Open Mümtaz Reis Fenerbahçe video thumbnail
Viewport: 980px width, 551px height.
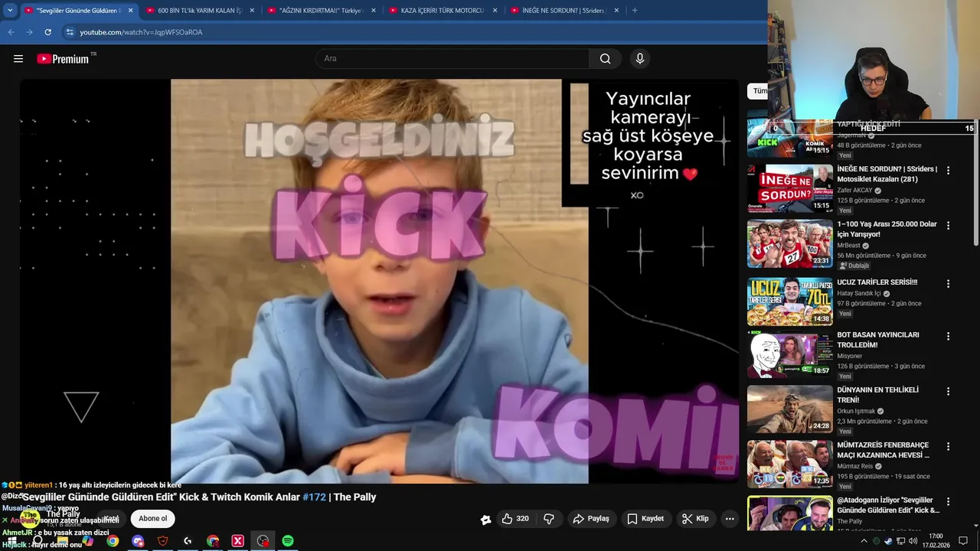(x=789, y=465)
